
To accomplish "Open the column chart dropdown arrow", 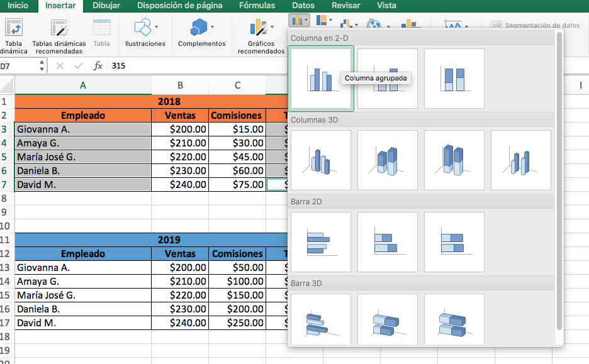I will pyautogui.click(x=306, y=21).
